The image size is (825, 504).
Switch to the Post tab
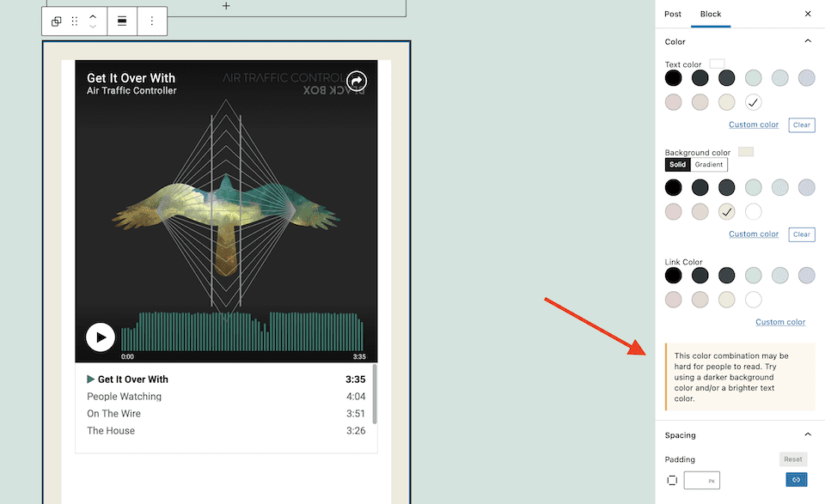click(x=672, y=14)
